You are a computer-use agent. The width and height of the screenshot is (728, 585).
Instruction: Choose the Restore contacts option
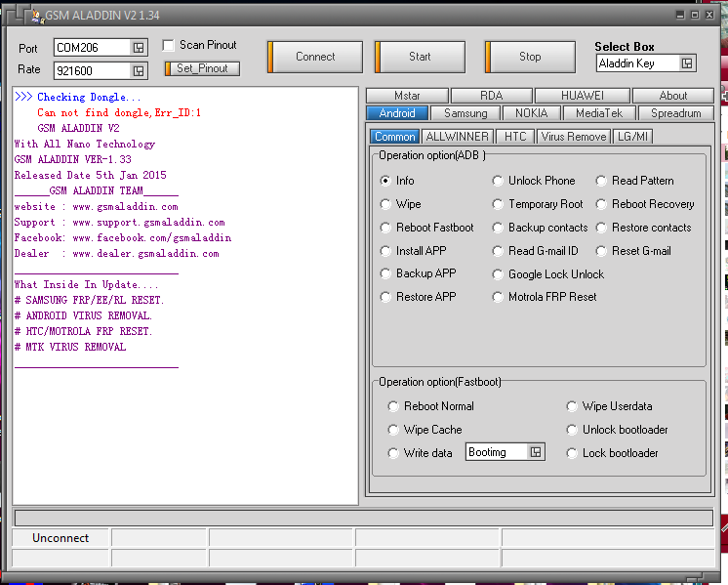[x=643, y=228]
